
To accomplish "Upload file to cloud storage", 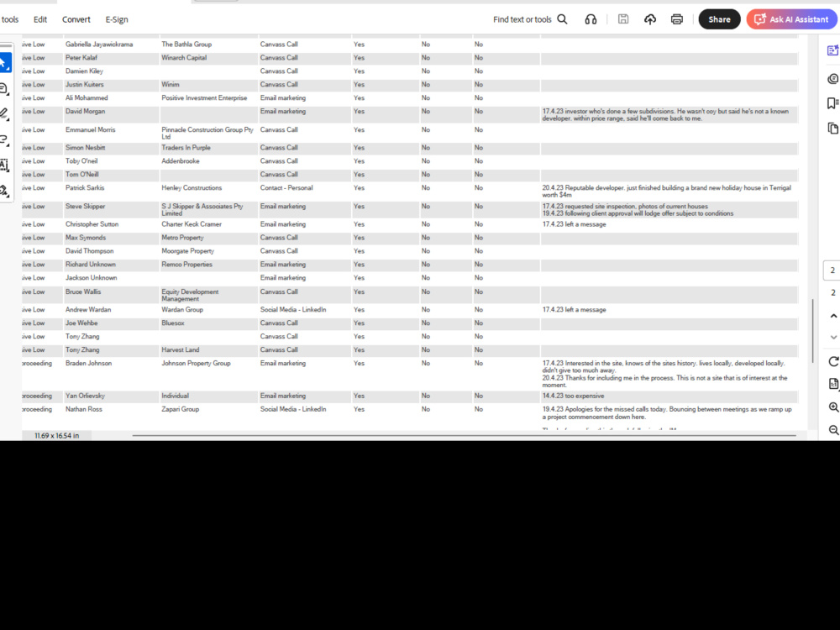I will pyautogui.click(x=650, y=19).
